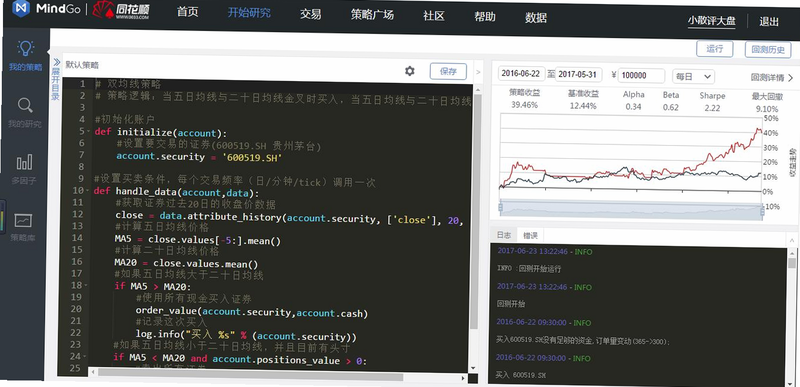The image size is (800, 387).
Task: Click left handle of chart range slider
Action: pos(501,208)
